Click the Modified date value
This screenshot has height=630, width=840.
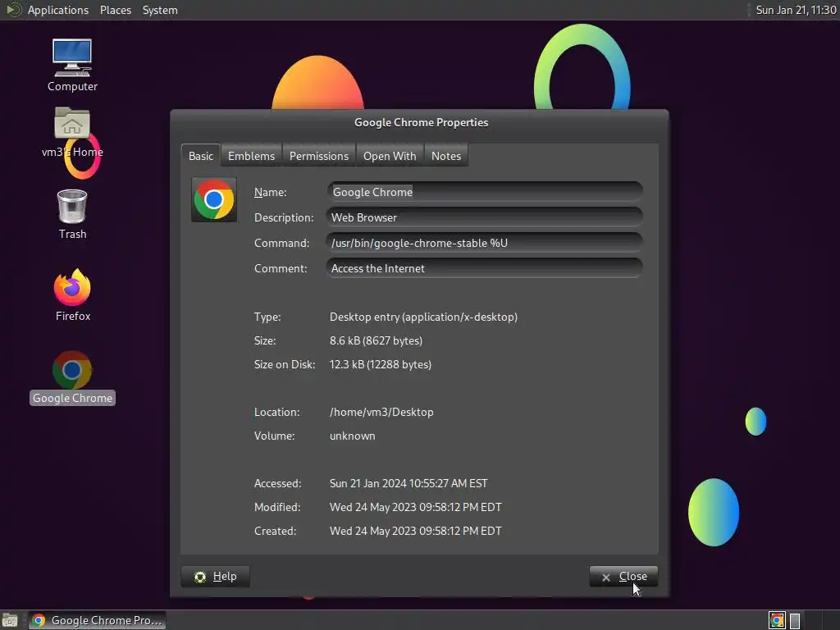point(415,507)
